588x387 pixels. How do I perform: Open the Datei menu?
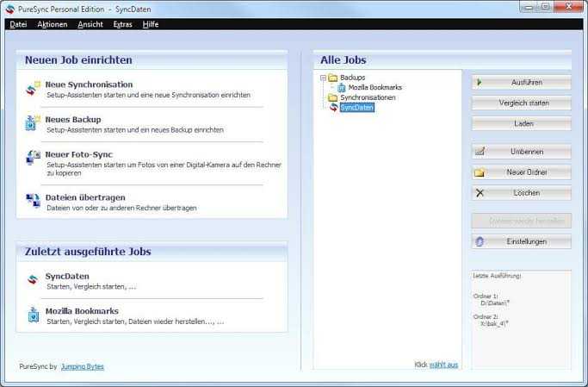(18, 24)
